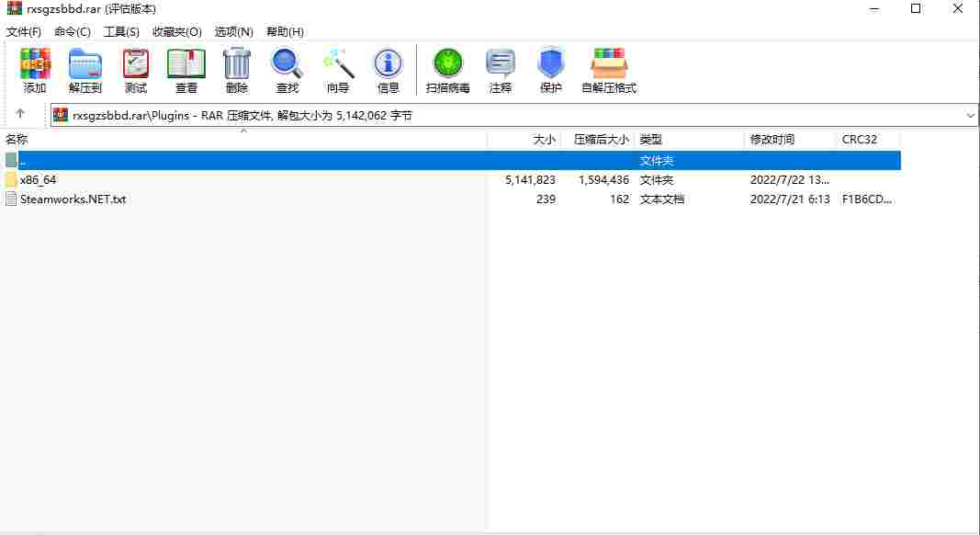Click the 2022/7/21 6:13 date cell
The height and width of the screenshot is (535, 980).
click(x=790, y=199)
